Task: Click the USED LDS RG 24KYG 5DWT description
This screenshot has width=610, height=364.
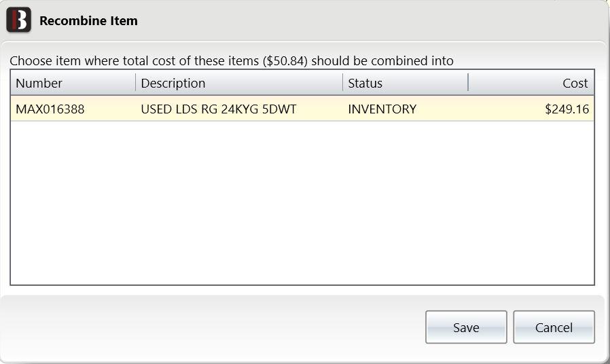Action: [x=219, y=109]
